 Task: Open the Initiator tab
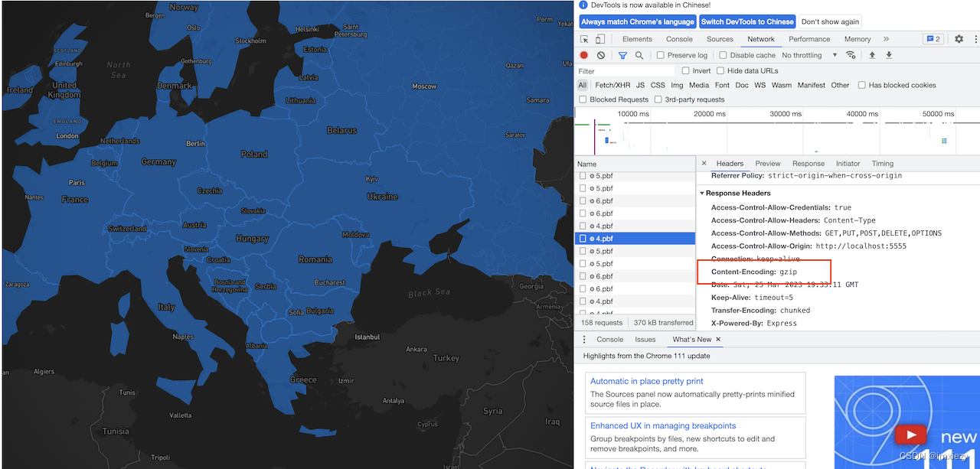848,163
